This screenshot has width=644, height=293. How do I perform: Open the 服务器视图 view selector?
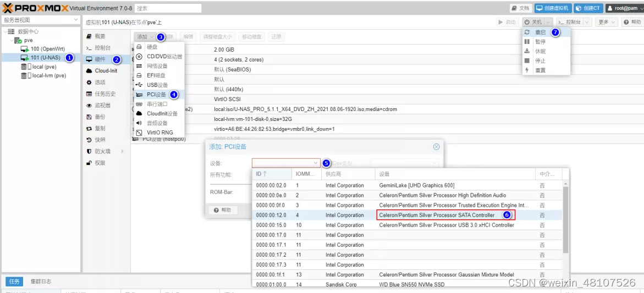click(x=40, y=20)
